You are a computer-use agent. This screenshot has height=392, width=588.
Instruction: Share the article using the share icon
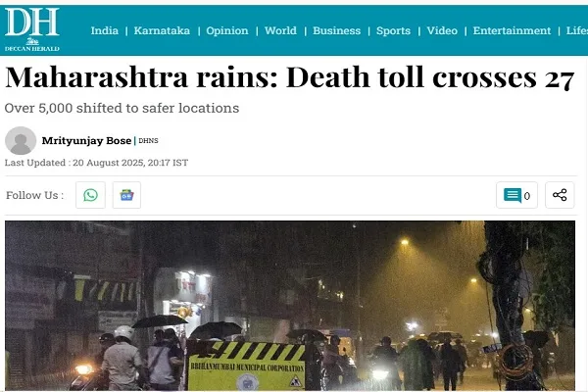coord(560,195)
